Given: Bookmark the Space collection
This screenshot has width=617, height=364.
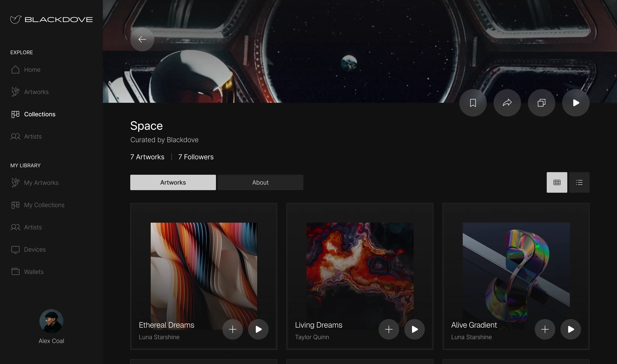Looking at the screenshot, I should coord(473,103).
